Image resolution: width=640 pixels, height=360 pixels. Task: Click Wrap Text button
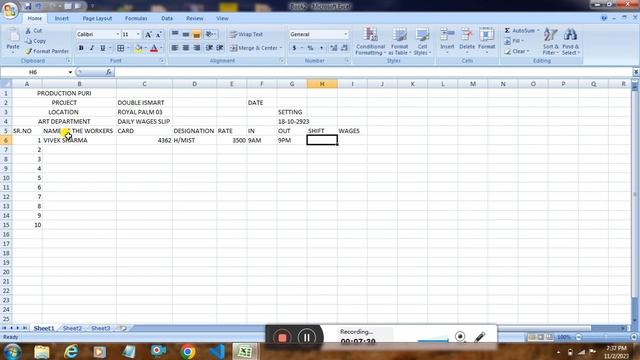[x=246, y=34]
